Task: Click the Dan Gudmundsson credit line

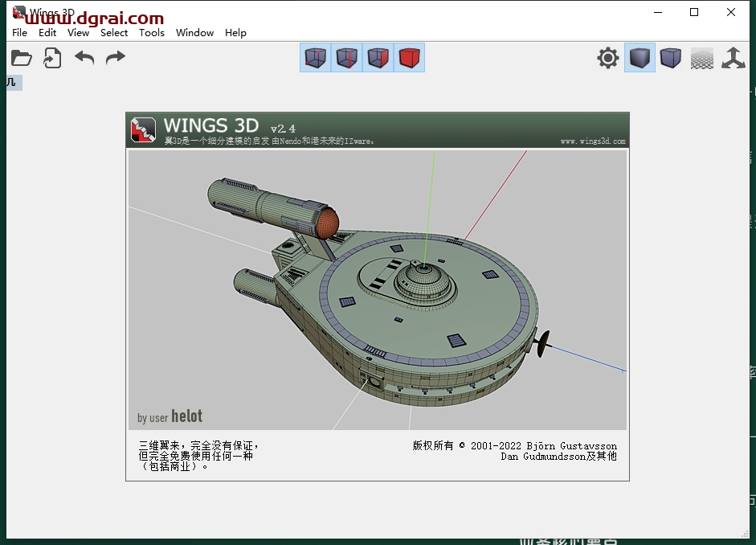Action: pyautogui.click(x=559, y=457)
